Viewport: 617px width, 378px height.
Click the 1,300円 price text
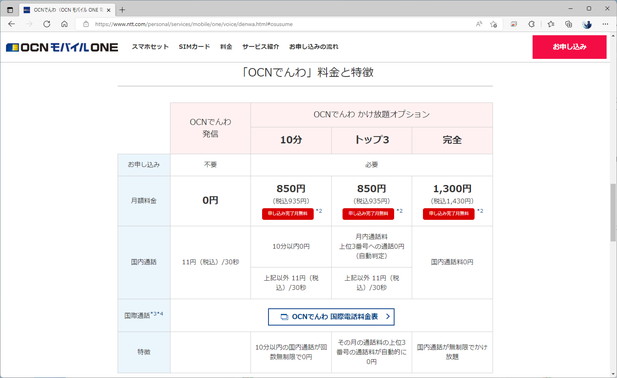coord(452,189)
